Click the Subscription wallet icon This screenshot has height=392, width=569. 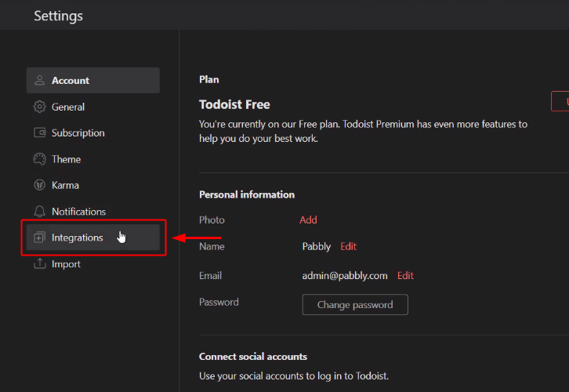coord(39,132)
